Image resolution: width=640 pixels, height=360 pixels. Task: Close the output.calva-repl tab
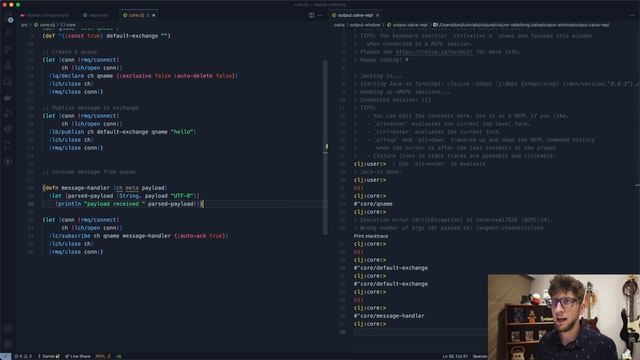[378, 15]
